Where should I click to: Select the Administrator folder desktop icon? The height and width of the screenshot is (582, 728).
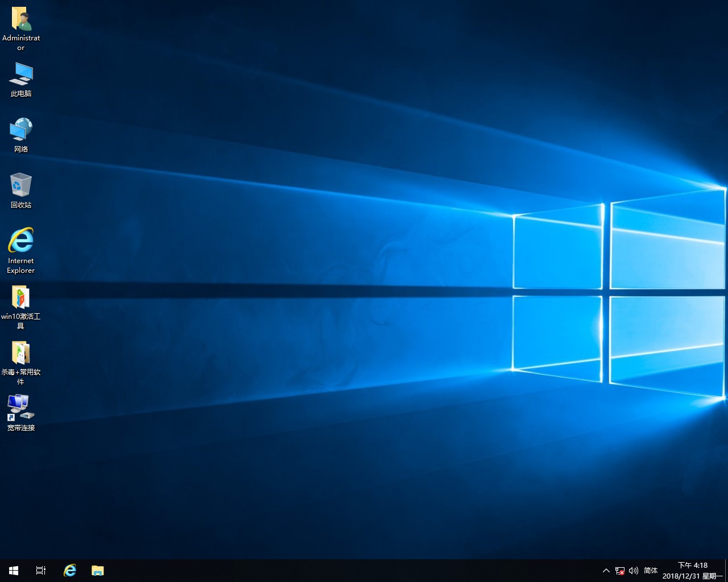21,20
